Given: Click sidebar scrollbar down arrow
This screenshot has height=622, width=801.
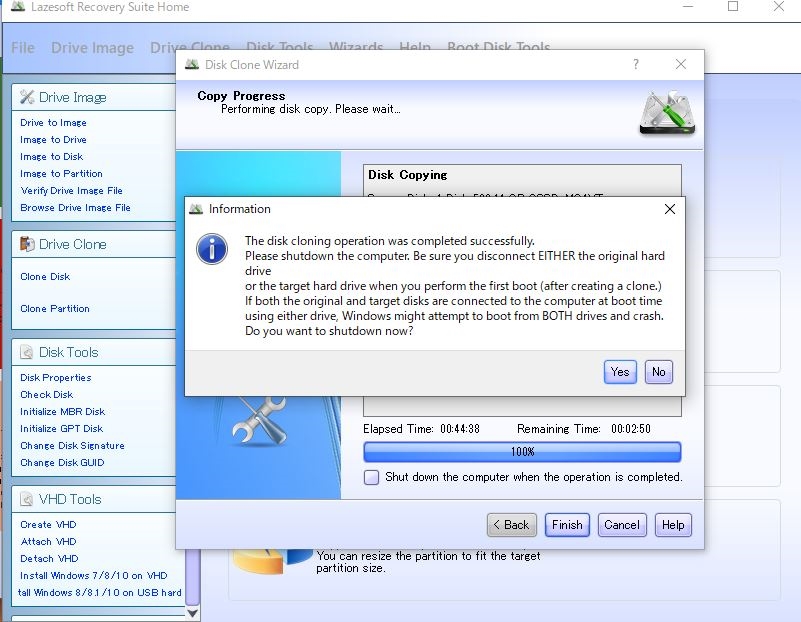Looking at the screenshot, I should click(x=193, y=613).
